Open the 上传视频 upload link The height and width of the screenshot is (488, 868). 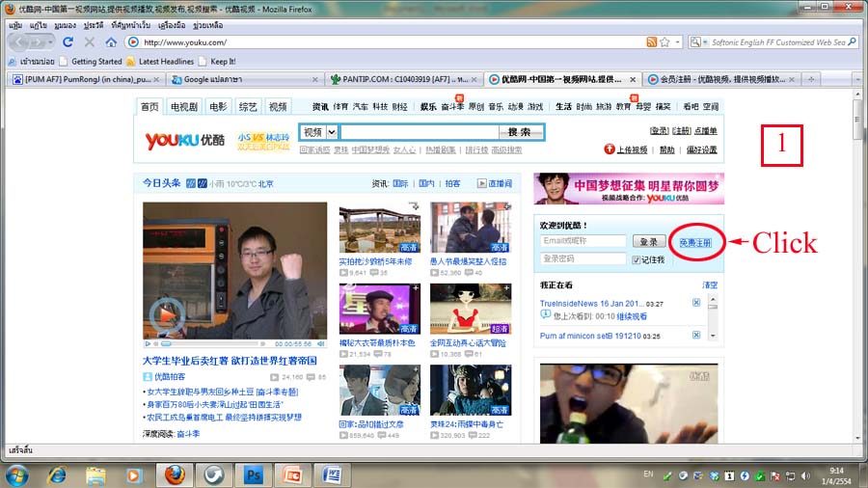coord(632,149)
